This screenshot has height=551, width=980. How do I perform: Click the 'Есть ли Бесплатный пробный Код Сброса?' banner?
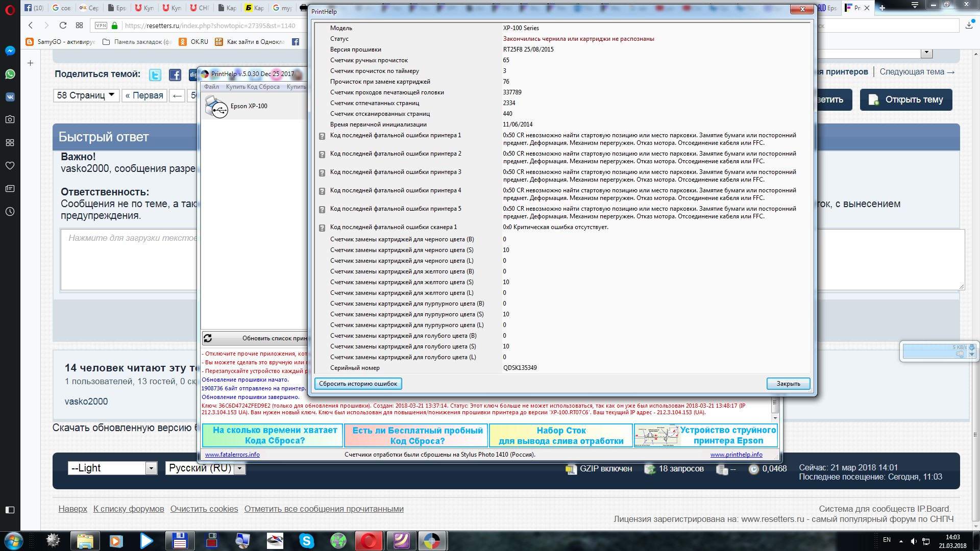coord(416,436)
